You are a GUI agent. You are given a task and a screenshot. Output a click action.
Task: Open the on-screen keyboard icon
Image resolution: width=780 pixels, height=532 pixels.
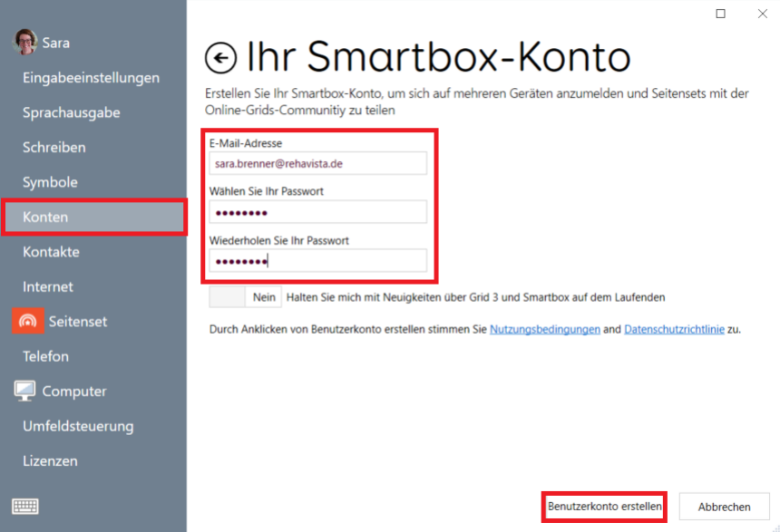tap(24, 506)
